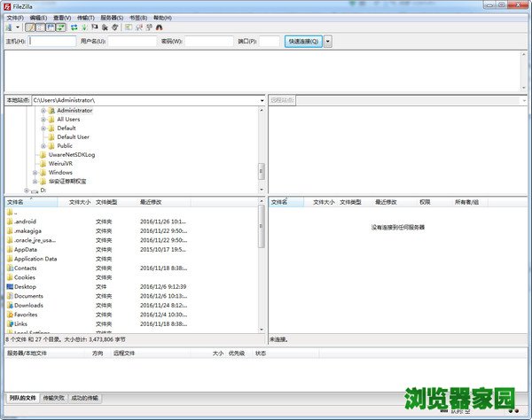Click the Favorites star folder icon

pos(10,314)
